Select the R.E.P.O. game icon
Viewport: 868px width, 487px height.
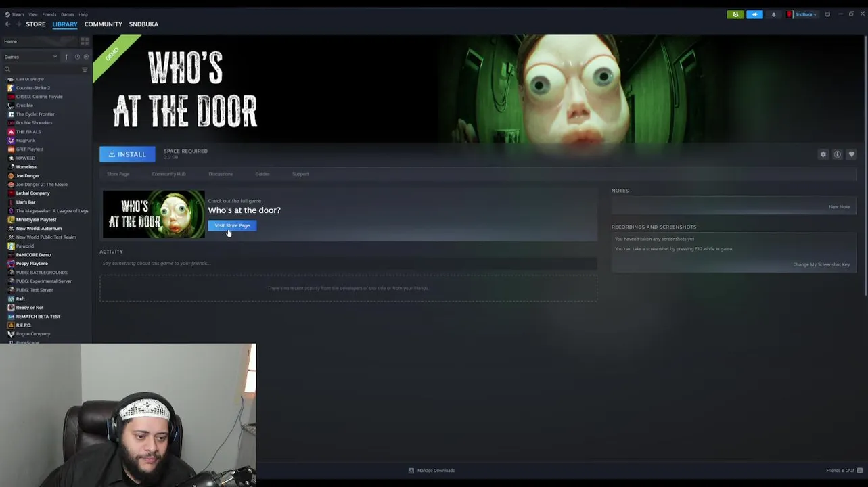(11, 325)
